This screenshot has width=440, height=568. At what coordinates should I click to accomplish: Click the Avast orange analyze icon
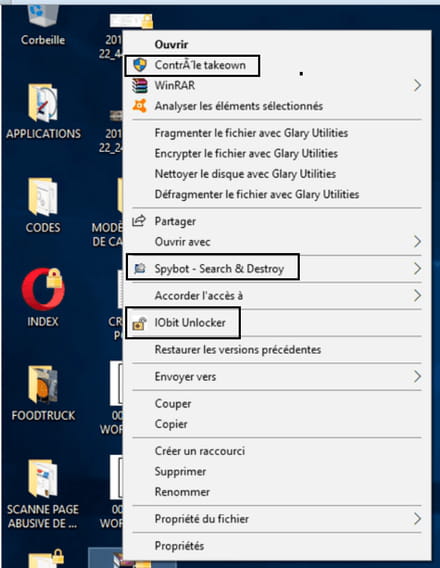[140, 106]
